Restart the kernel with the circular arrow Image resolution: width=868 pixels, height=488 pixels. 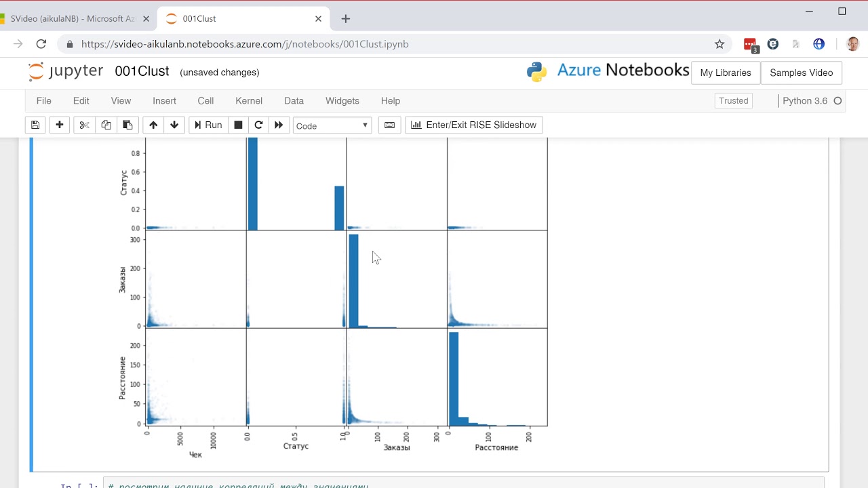[x=258, y=125]
